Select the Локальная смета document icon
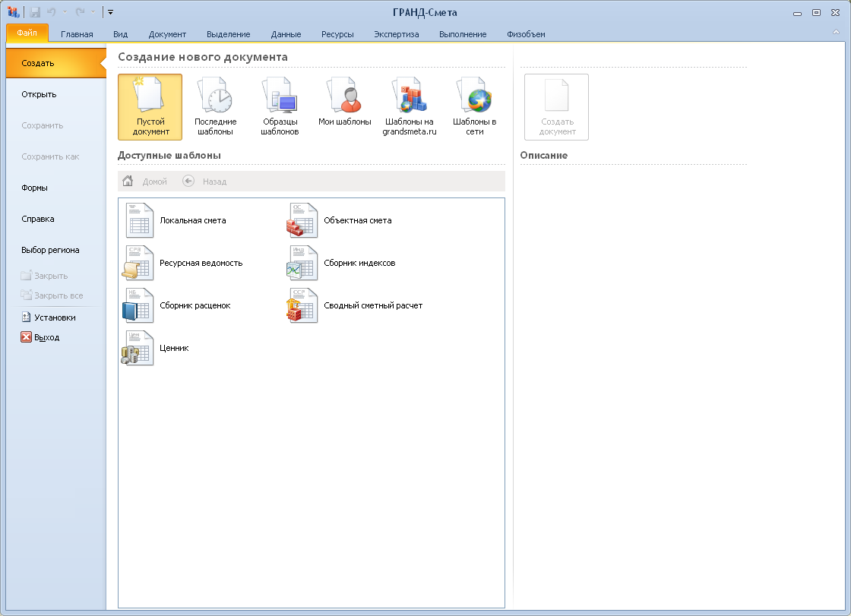This screenshot has width=851, height=616. click(140, 220)
